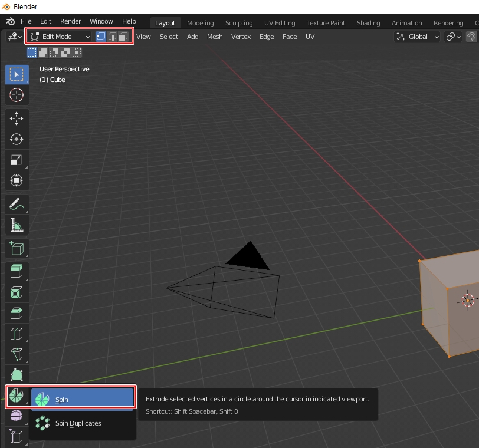Image resolution: width=479 pixels, height=448 pixels.
Task: Open the pivot point dropdown
Action: pos(453,37)
